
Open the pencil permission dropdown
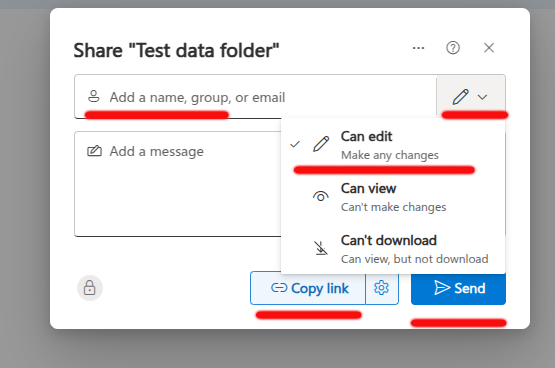(x=471, y=97)
